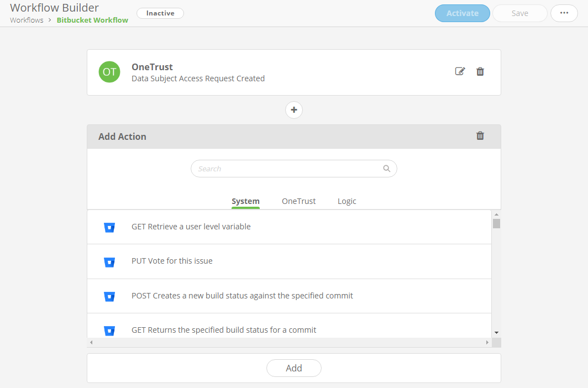Switch to the OneTrust tab

pyautogui.click(x=298, y=201)
